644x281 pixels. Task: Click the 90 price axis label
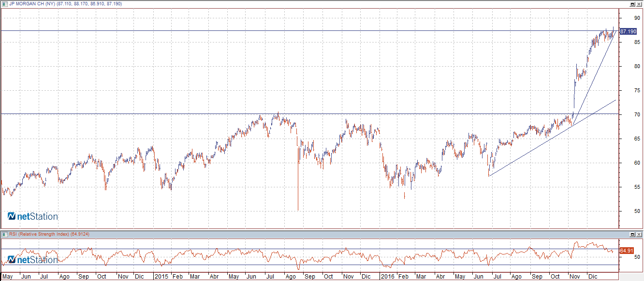point(637,18)
